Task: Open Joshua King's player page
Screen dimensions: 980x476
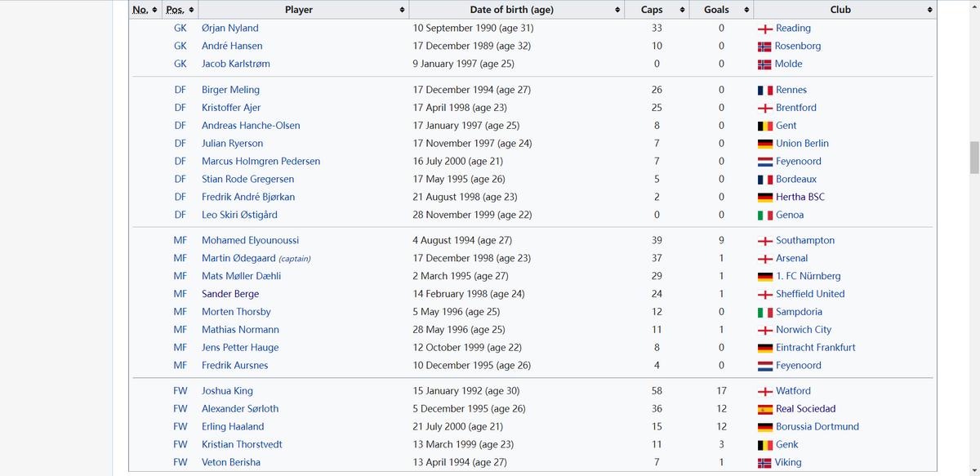Action: (x=227, y=391)
